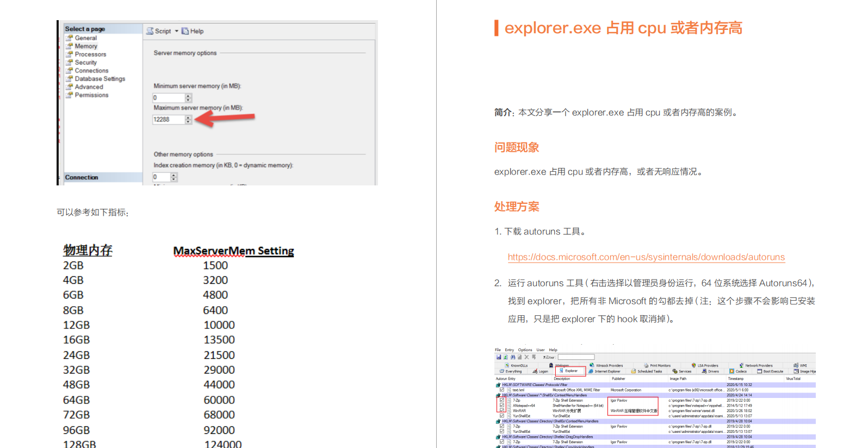The width and height of the screenshot is (868, 448).
Task: Open the Options menu in Autoruns
Action: 525,350
